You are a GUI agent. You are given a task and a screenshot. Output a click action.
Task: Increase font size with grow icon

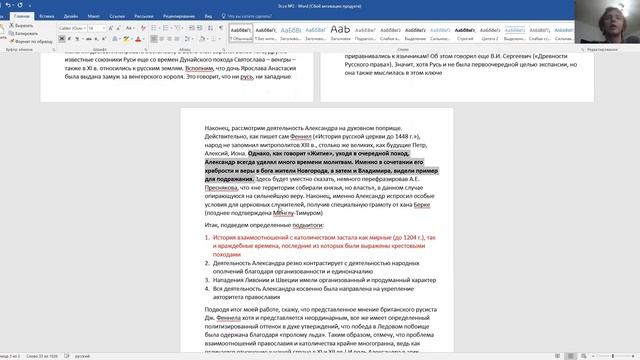pos(111,28)
